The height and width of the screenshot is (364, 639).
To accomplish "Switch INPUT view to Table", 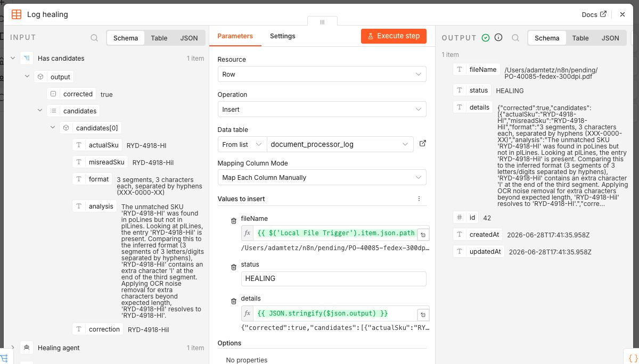I will [159, 38].
